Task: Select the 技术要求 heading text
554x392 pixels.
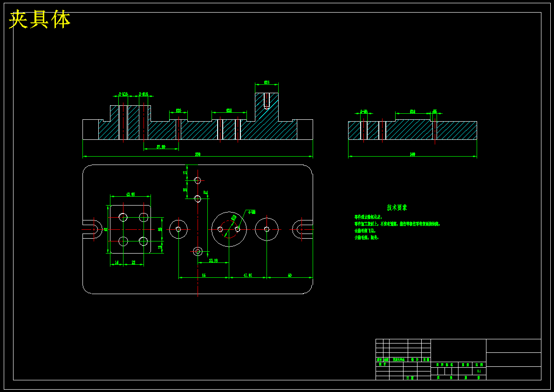Action: [397, 207]
